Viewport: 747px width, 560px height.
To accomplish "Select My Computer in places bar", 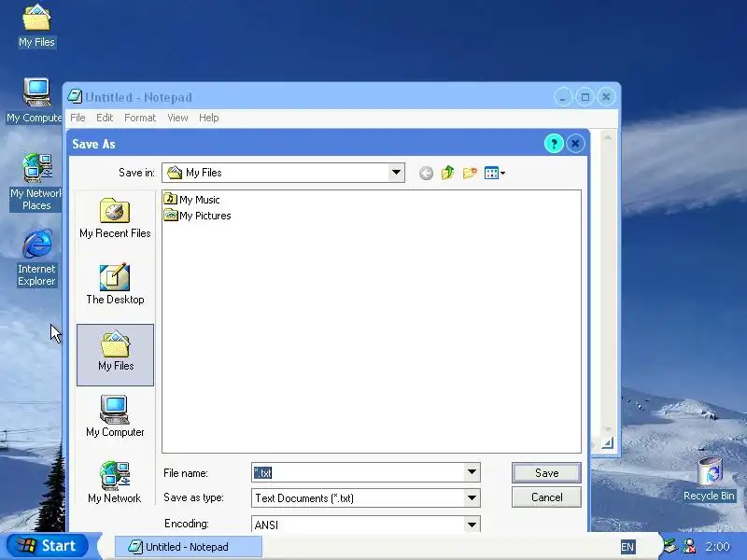I will (115, 416).
